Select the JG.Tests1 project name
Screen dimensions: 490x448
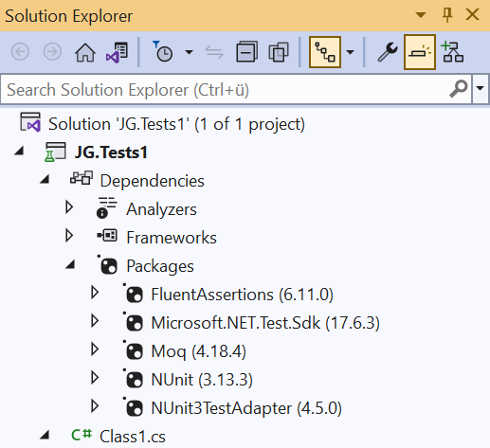(x=111, y=152)
